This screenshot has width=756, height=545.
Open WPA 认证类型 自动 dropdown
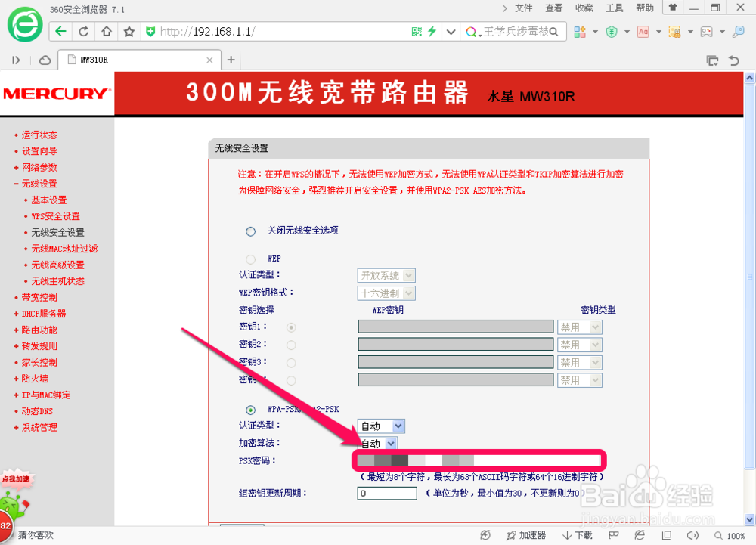[381, 426]
